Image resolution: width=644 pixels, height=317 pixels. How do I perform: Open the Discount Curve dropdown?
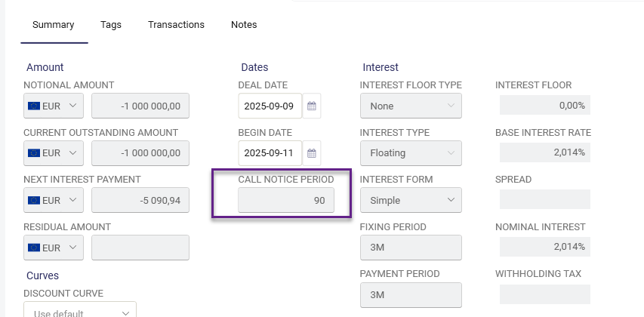pos(80,312)
